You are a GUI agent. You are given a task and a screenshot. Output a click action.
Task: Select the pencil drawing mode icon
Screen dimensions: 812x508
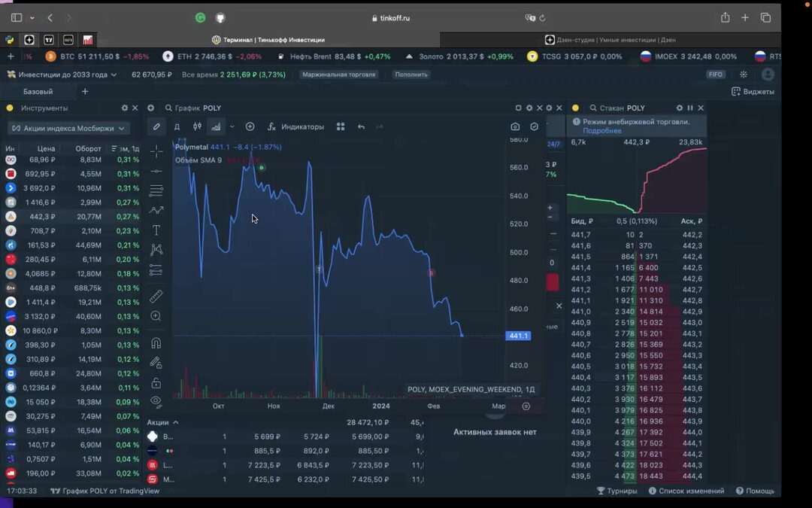(x=156, y=126)
